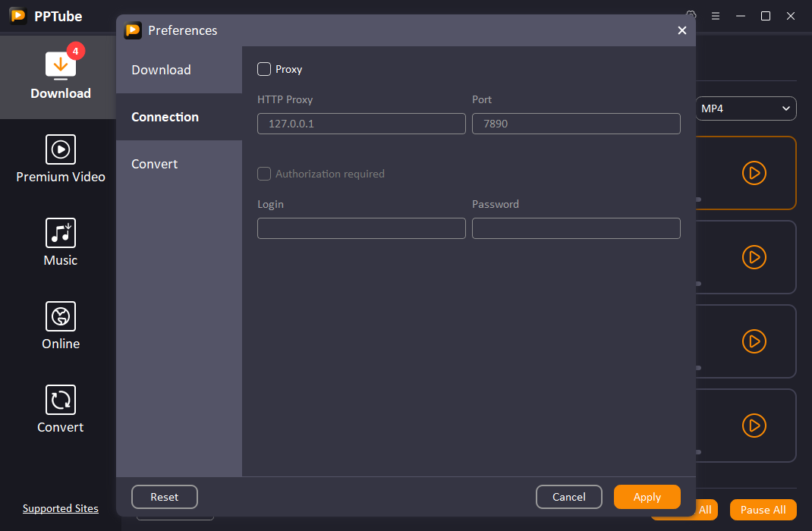Click inside the HTTP Proxy input field
Image resolution: width=812 pixels, height=531 pixels.
pyautogui.click(x=361, y=123)
